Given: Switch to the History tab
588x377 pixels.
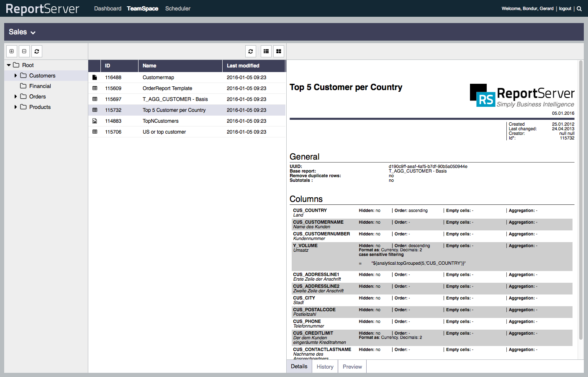Looking at the screenshot, I should coord(325,367).
